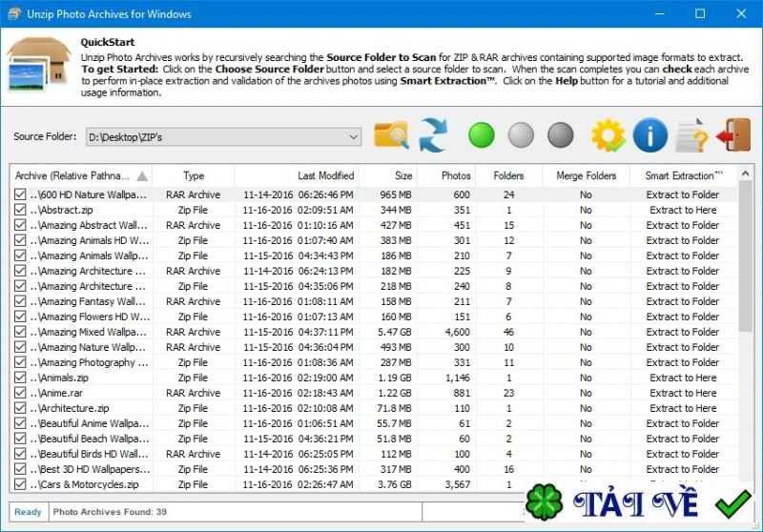Sort by Smart Extraction column header
This screenshot has width=763, height=532.
[684, 175]
